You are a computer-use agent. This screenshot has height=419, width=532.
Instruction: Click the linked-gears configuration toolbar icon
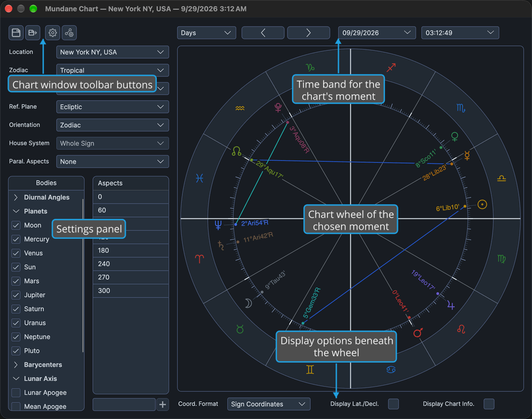coord(69,33)
